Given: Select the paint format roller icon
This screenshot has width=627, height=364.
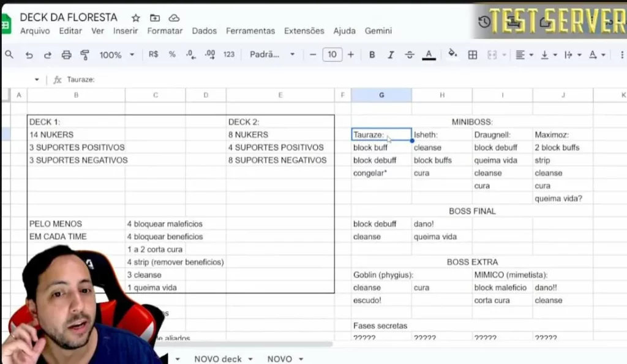Looking at the screenshot, I should [x=85, y=55].
